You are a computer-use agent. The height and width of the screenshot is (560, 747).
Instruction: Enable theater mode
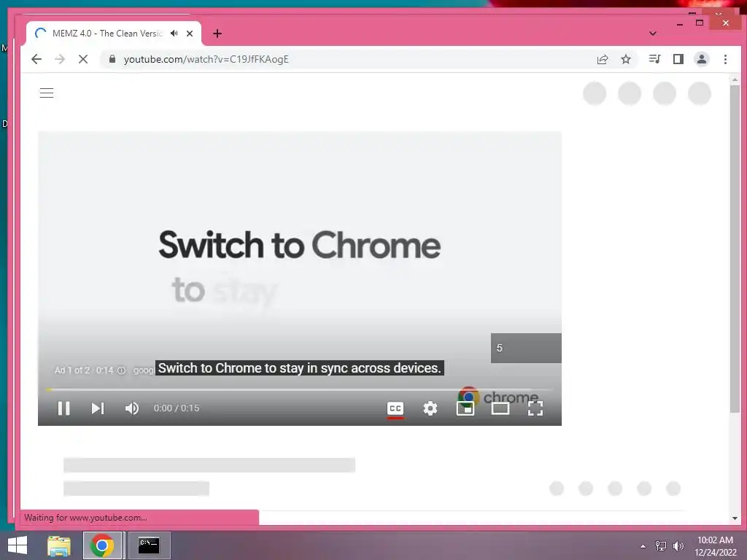click(x=500, y=408)
